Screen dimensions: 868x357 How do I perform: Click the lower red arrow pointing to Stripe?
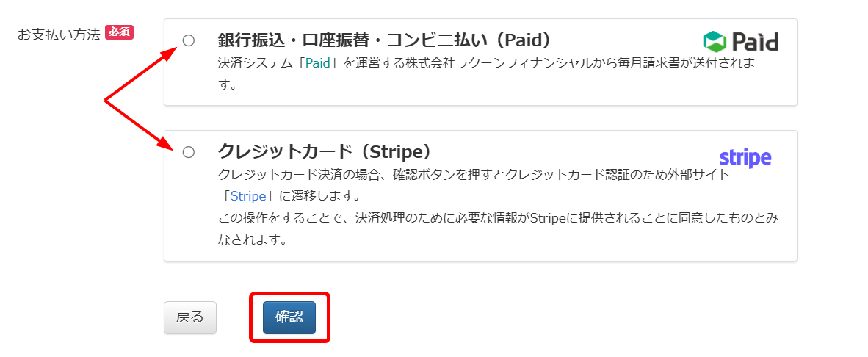[x=141, y=125]
